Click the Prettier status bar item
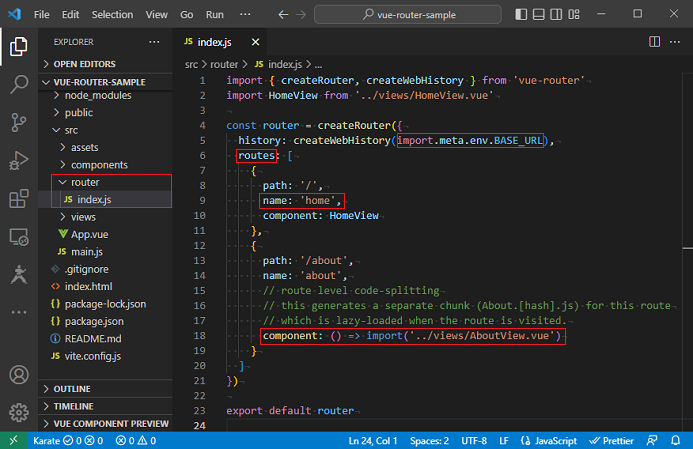This screenshot has height=449, width=693. [x=611, y=441]
